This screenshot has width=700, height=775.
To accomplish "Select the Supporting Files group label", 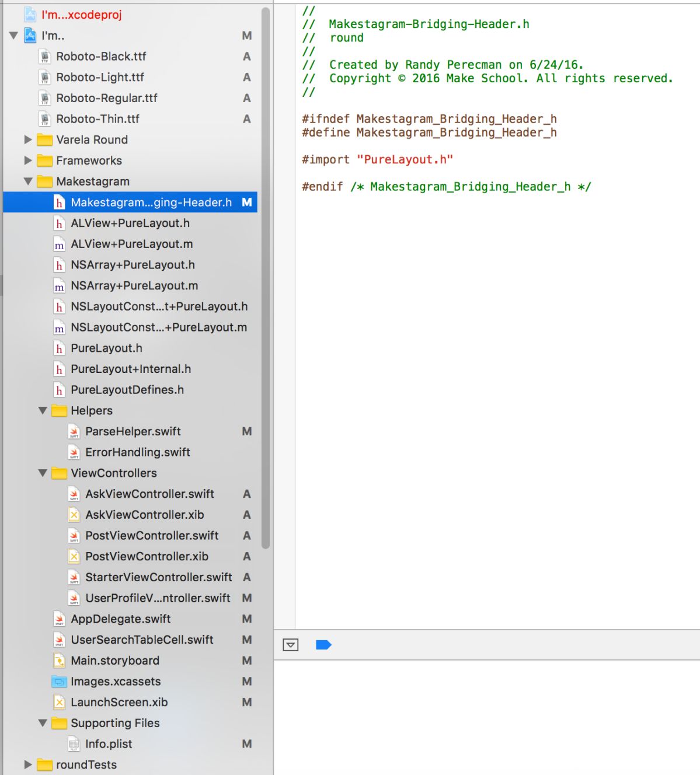I will (115, 723).
